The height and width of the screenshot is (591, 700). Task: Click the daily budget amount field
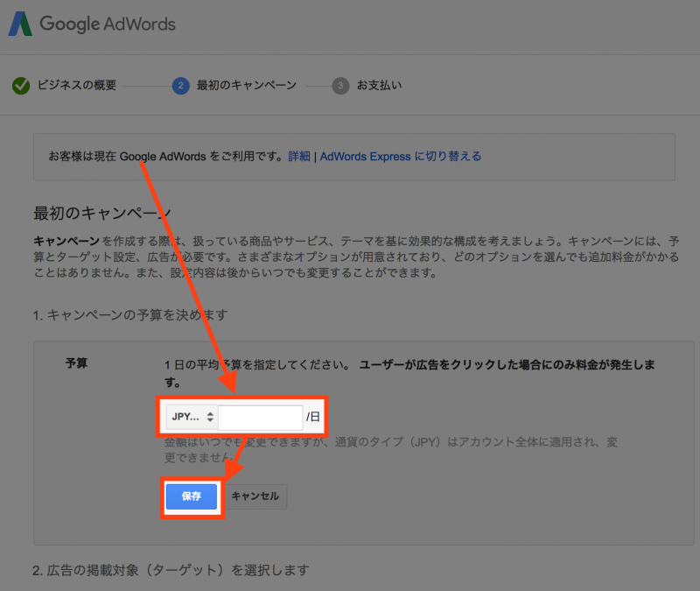point(260,418)
